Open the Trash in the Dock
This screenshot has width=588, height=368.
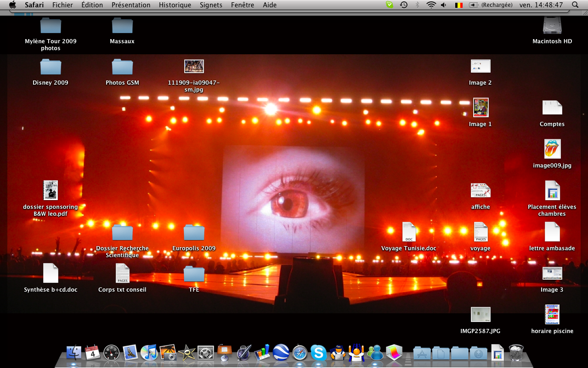(x=516, y=353)
